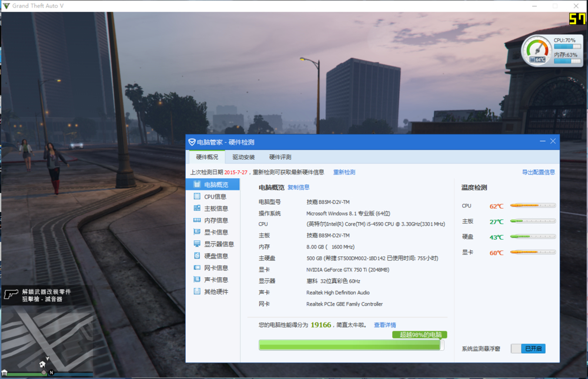Click the gauge dial in the floating monitor

tap(537, 51)
